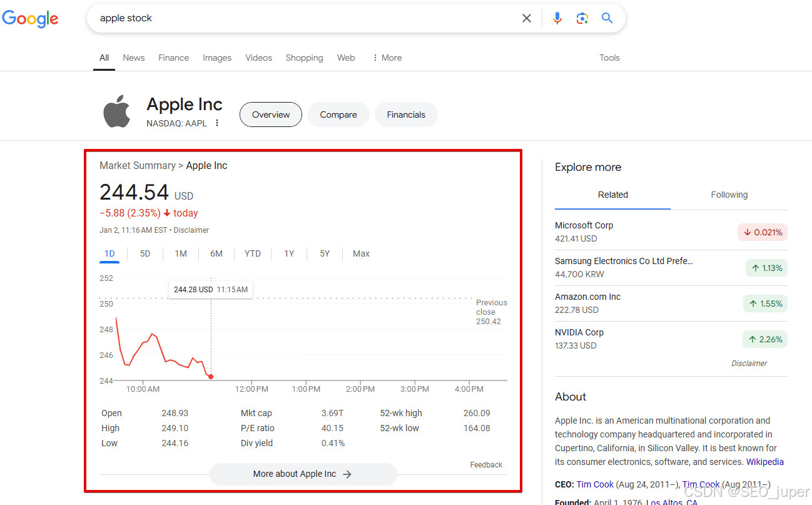Open three-dot menu beside NASDAQ: AAPL

pos(217,123)
